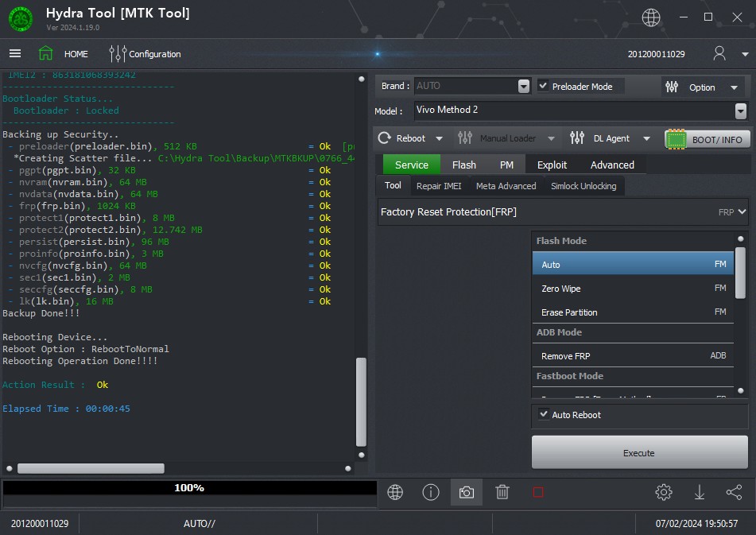
Task: Click the HOME label
Action: point(76,54)
